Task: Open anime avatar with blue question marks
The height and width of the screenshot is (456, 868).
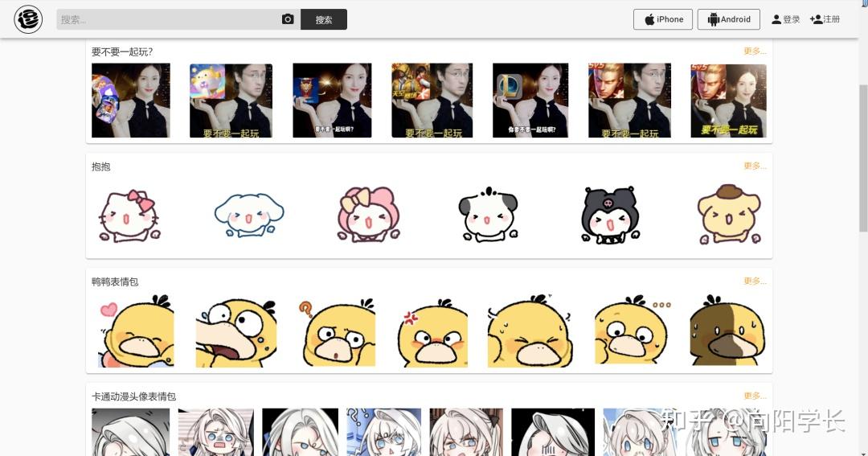Action: click(x=383, y=432)
